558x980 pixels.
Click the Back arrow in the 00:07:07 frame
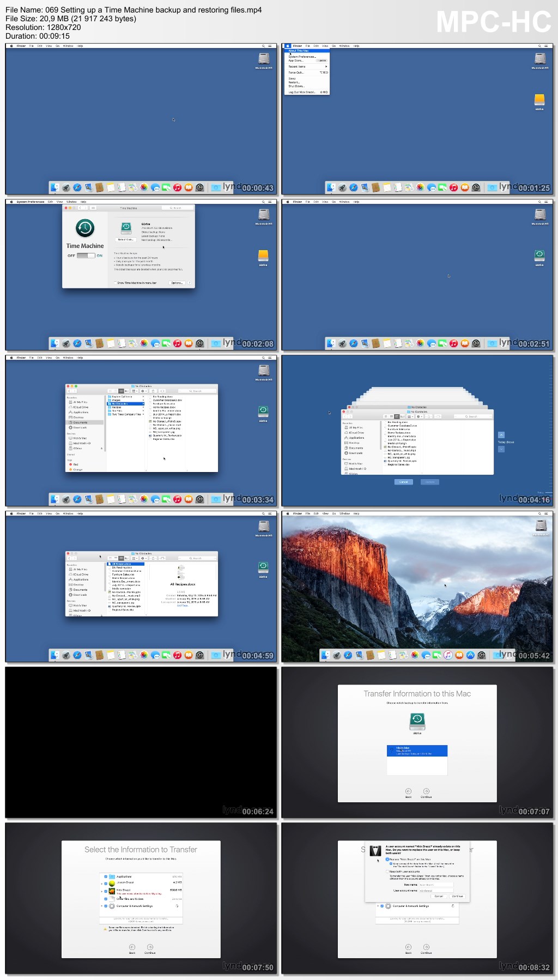pyautogui.click(x=408, y=791)
